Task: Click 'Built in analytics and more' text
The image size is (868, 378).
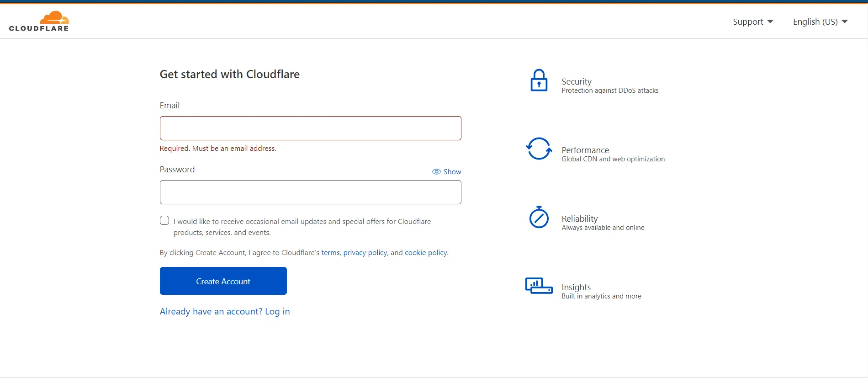Action: (601, 296)
